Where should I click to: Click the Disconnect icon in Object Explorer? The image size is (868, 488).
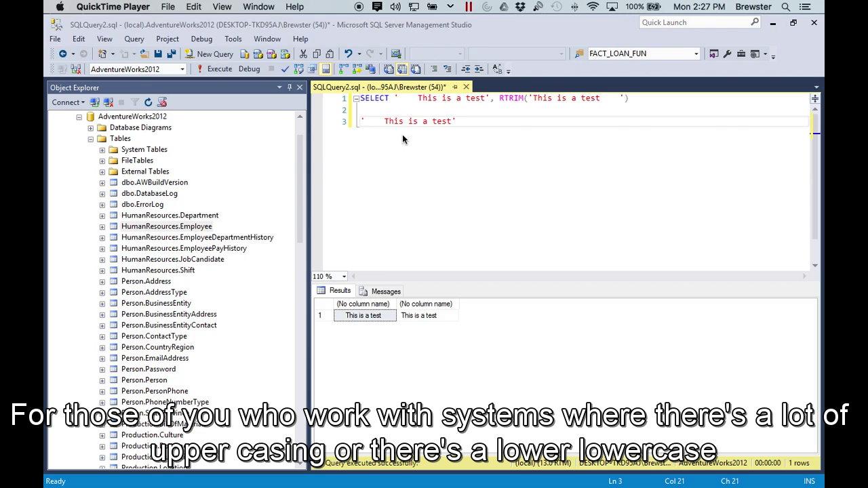108,102
